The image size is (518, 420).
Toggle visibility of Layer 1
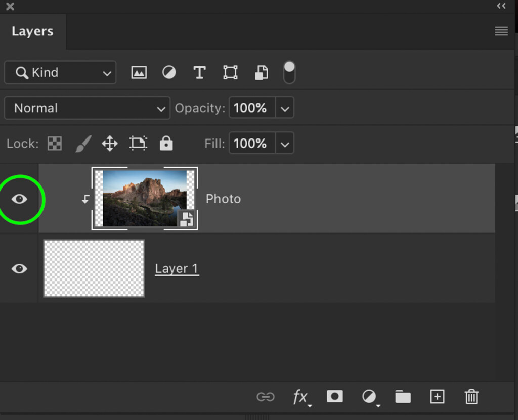pos(19,268)
